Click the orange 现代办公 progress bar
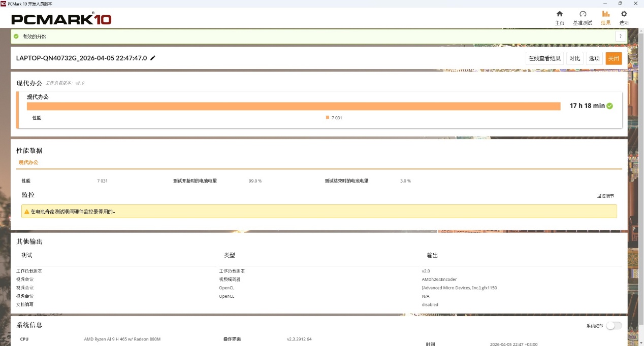This screenshot has height=346, width=644. pyautogui.click(x=294, y=106)
